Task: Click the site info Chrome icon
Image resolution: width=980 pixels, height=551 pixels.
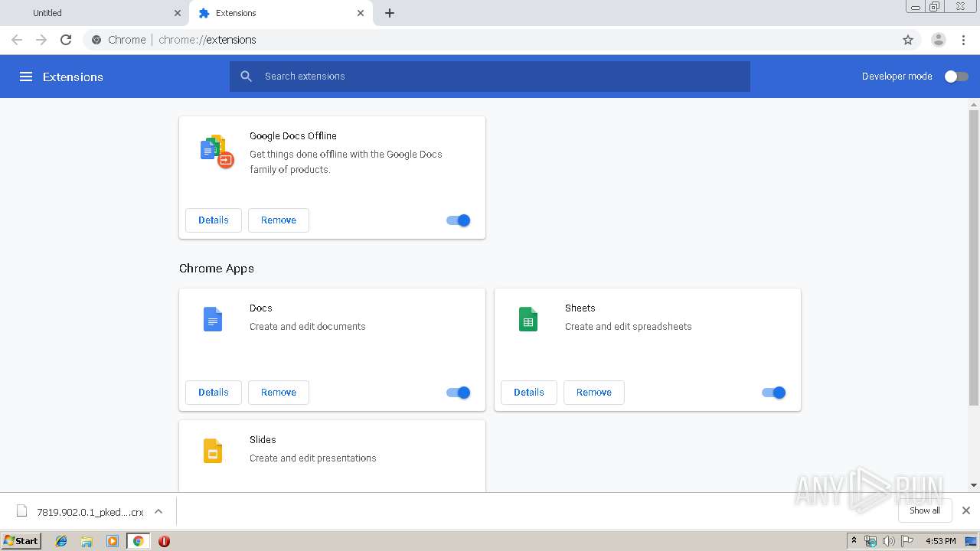Action: coord(96,40)
